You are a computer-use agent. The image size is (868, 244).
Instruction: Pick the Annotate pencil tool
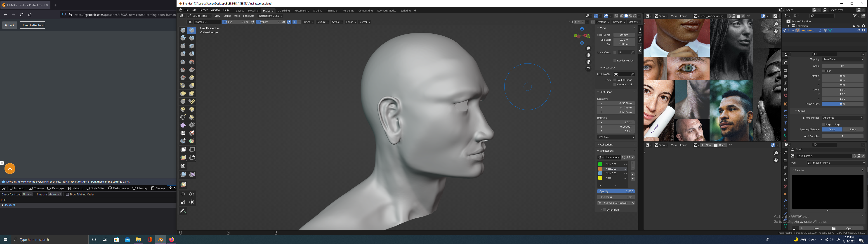[183, 211]
